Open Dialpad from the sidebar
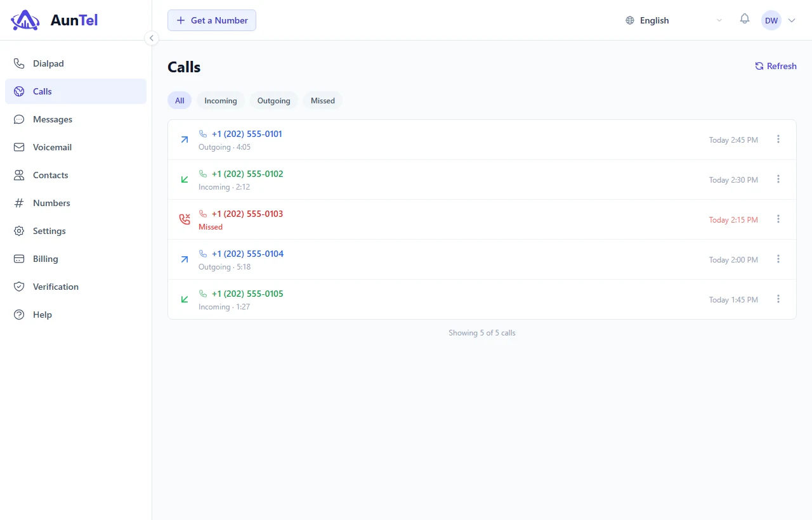 75,63
